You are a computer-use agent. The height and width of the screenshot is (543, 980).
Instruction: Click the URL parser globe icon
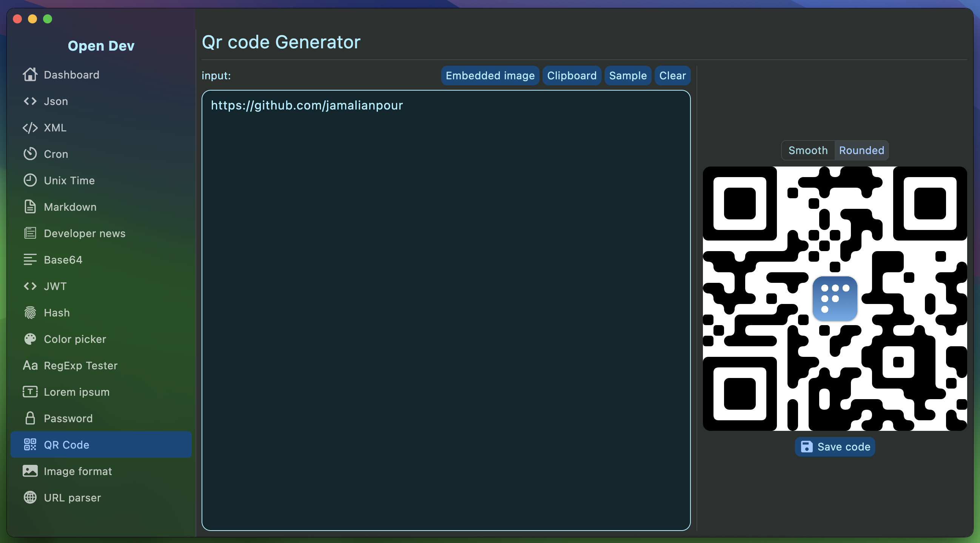point(30,497)
